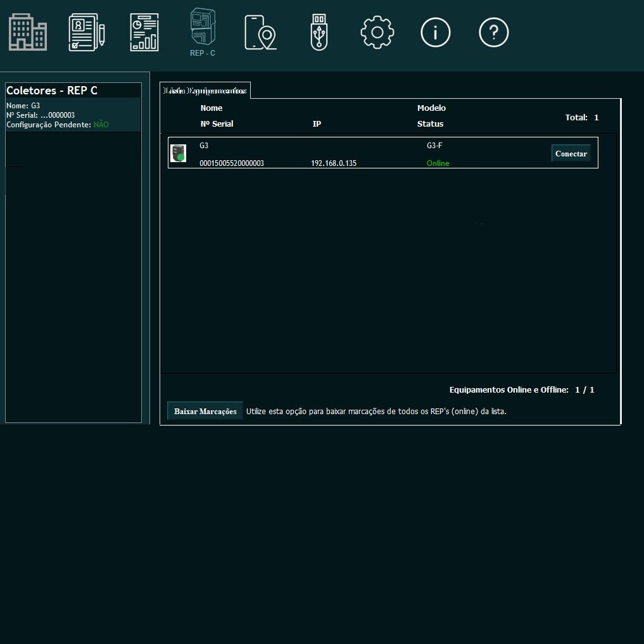Show the information icon

point(436,32)
